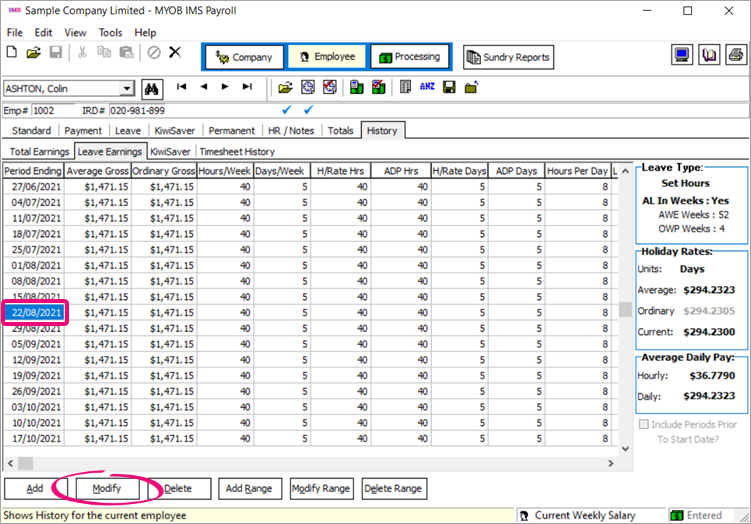Viewport: 751px width, 524px height.
Task: Switch to the Company section
Action: [244, 57]
